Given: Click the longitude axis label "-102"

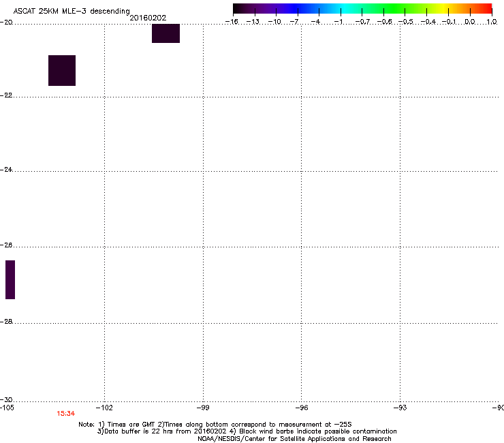Looking at the screenshot, I should point(104,408).
